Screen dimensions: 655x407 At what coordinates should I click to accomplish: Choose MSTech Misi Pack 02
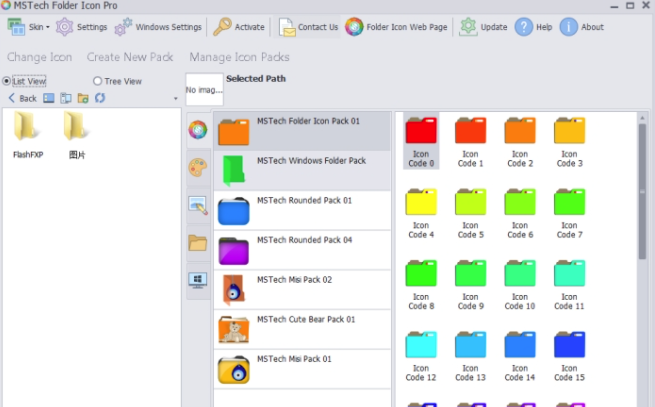pos(302,290)
